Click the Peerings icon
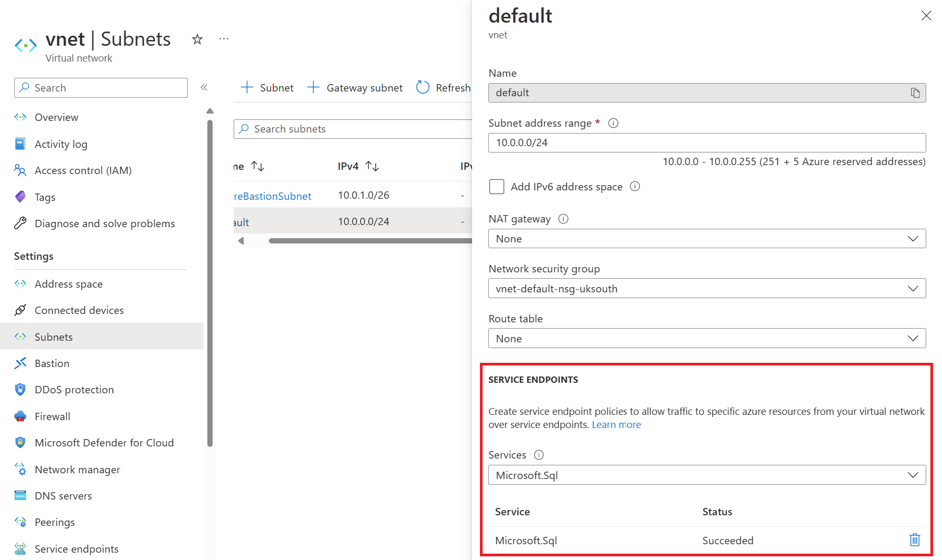 coord(21,522)
